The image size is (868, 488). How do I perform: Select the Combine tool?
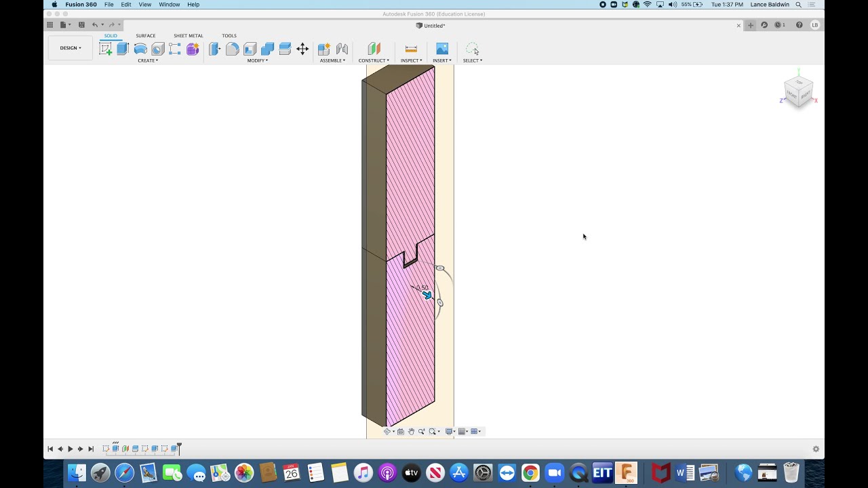(267, 49)
